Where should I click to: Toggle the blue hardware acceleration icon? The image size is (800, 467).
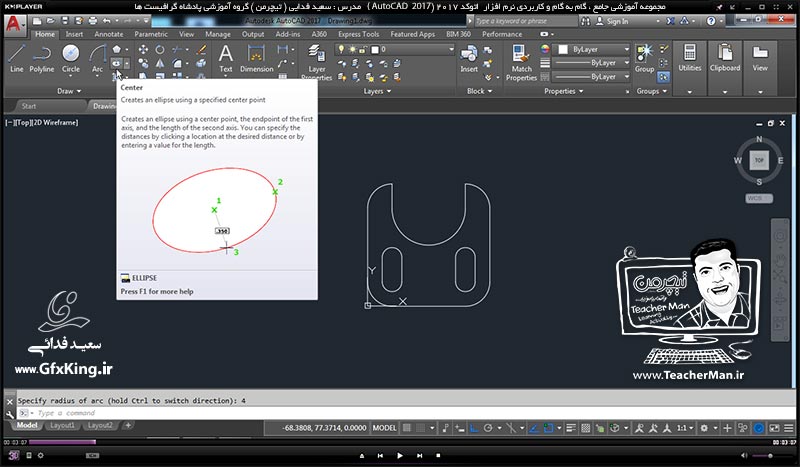click(759, 428)
